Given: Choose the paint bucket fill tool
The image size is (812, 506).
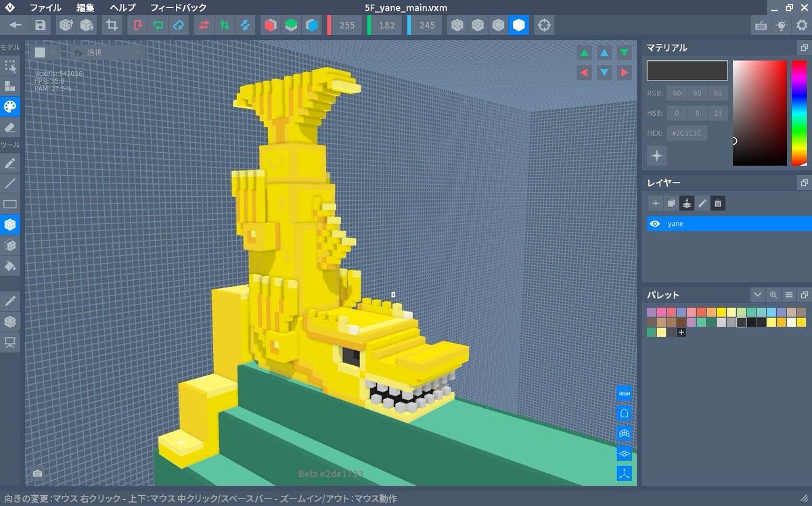Looking at the screenshot, I should 10,266.
